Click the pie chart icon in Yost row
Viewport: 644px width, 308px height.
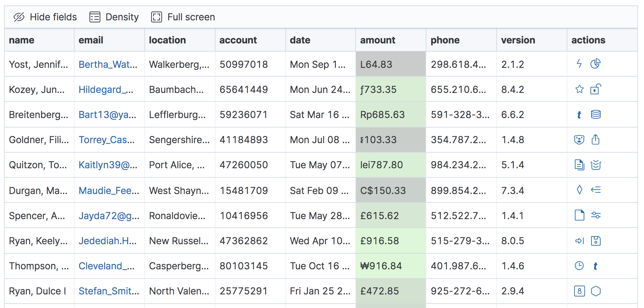(x=596, y=63)
